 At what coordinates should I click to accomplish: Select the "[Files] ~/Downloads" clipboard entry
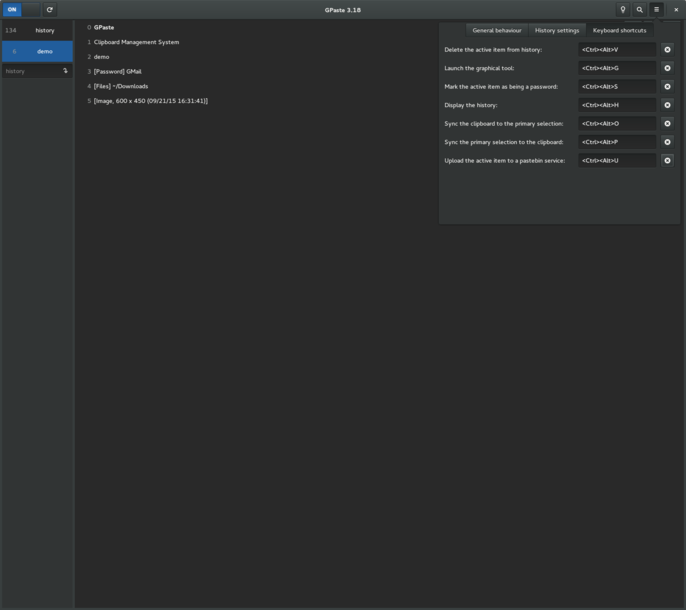[x=120, y=86]
